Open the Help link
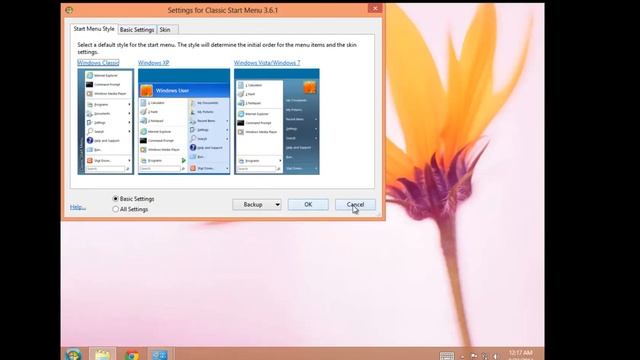Image resolution: width=640 pixels, height=360 pixels. (78, 207)
